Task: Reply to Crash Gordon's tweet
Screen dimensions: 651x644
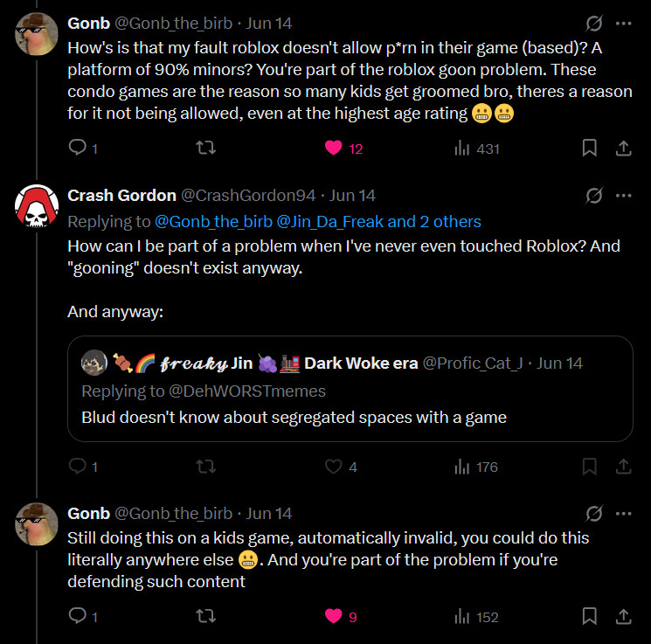Action: [78, 467]
